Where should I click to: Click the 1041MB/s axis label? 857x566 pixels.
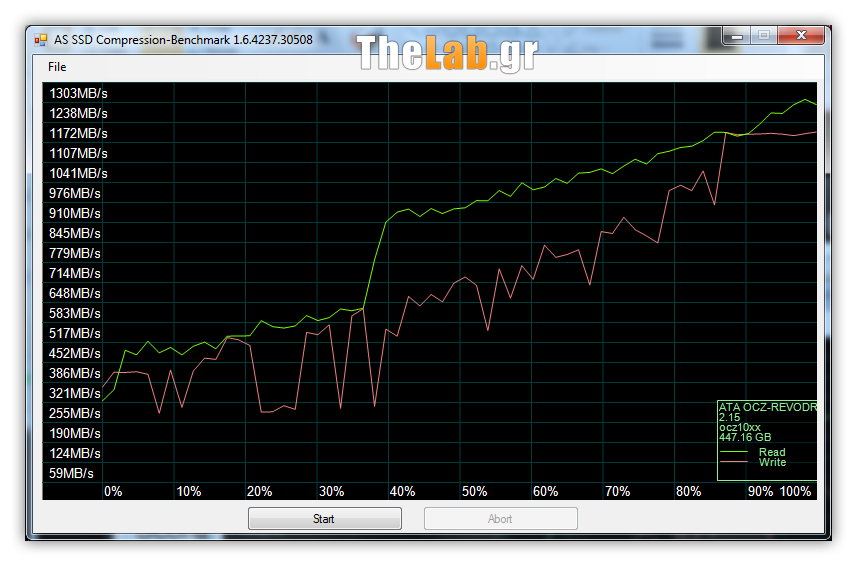tap(78, 174)
